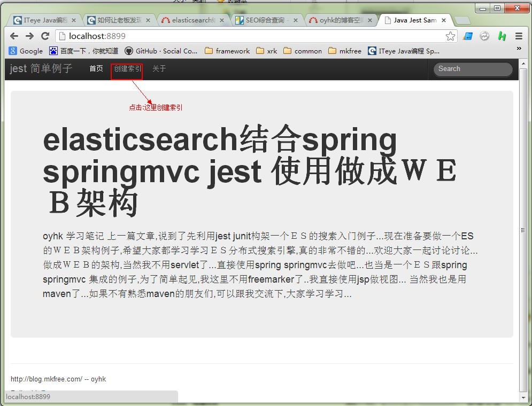The height and width of the screenshot is (406, 532).
Task: Open the Google bookmark
Action: [26, 51]
